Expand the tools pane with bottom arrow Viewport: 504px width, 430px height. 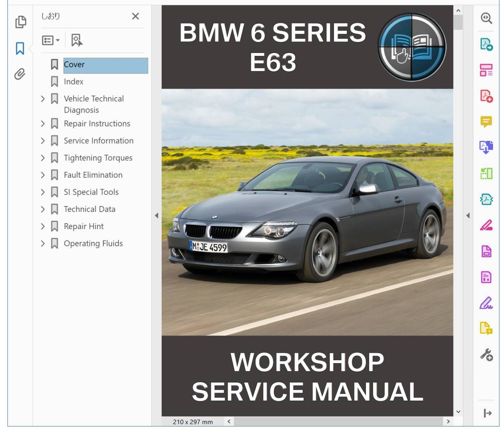click(487, 413)
